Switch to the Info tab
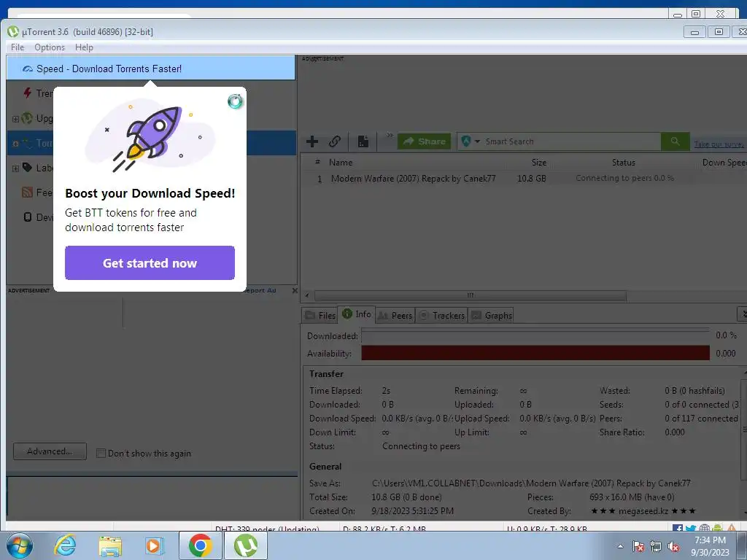The image size is (747, 560). [x=357, y=314]
